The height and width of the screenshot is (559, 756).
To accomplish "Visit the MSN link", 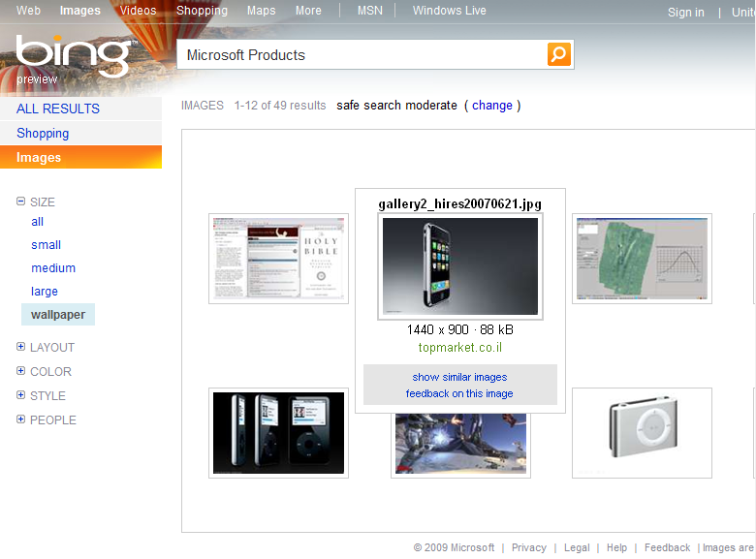I will click(x=370, y=10).
